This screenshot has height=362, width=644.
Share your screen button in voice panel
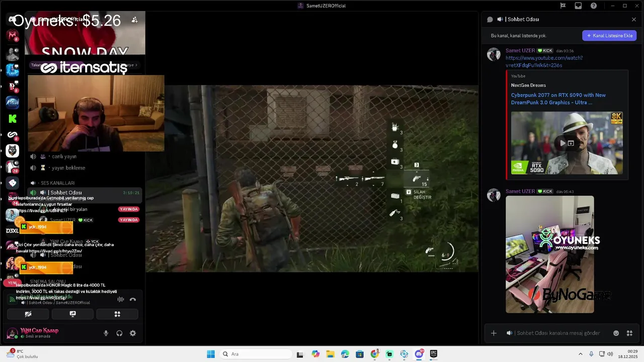[x=72, y=314]
